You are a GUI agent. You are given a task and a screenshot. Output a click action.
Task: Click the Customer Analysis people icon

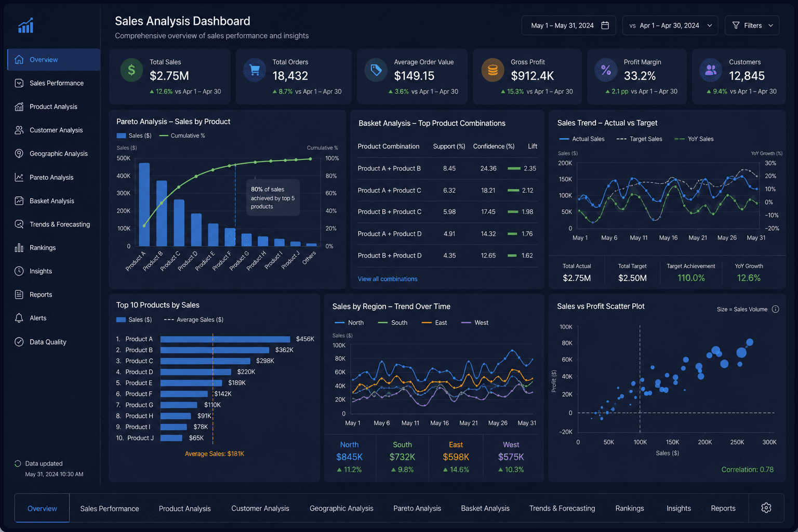[19, 130]
